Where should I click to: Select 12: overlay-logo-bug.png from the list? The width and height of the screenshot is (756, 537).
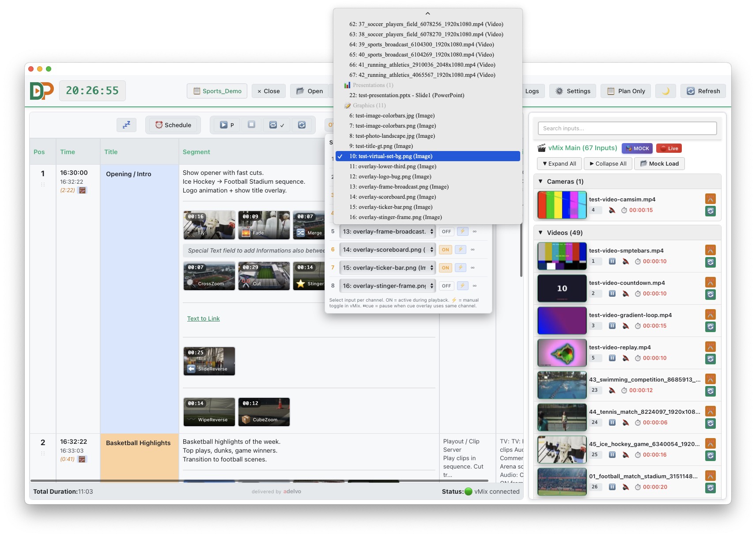pyautogui.click(x=390, y=177)
